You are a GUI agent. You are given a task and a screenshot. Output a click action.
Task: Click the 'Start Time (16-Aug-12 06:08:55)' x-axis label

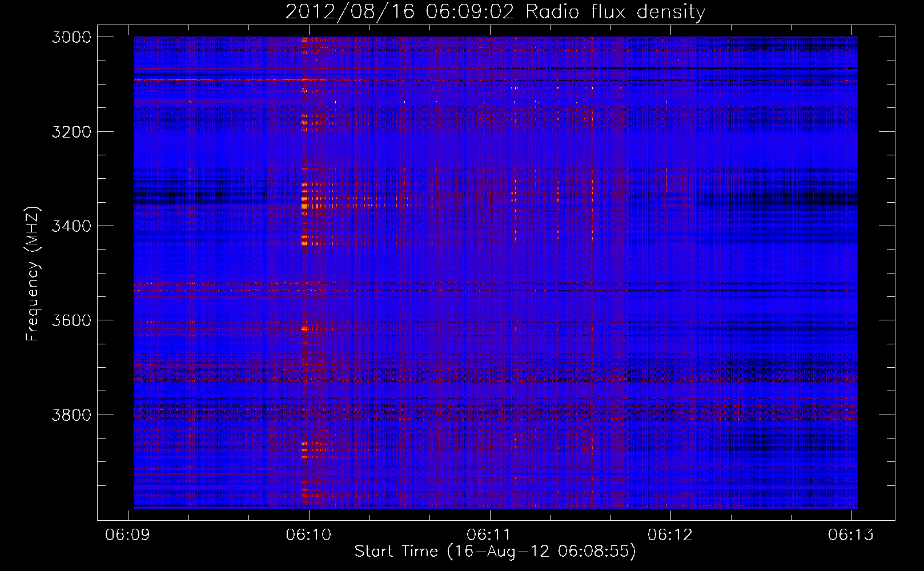495,552
